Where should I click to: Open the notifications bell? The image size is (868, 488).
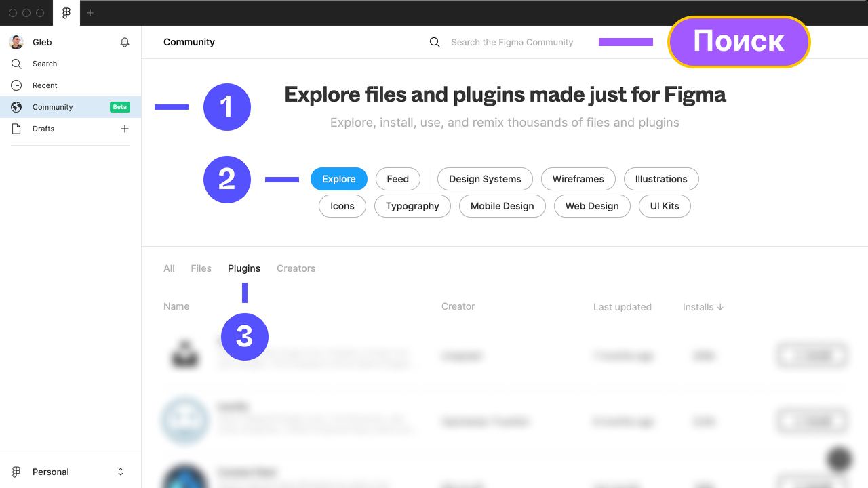(x=125, y=42)
